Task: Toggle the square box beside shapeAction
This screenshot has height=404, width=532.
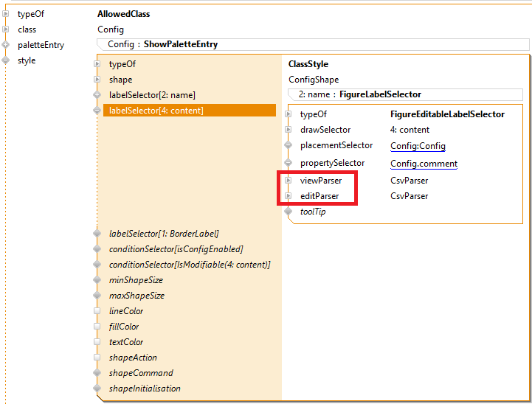Action: click(x=97, y=358)
